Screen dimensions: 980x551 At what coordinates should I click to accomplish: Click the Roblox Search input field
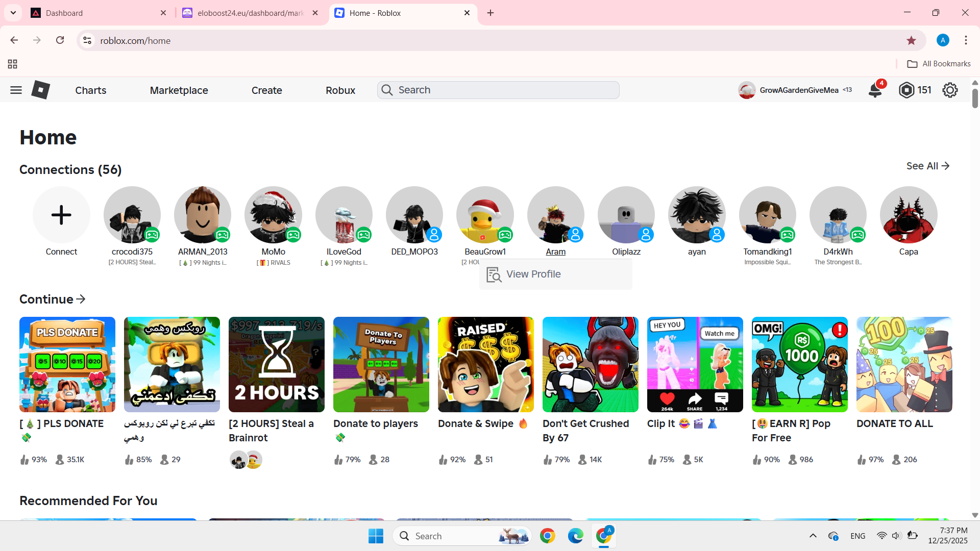498,90
